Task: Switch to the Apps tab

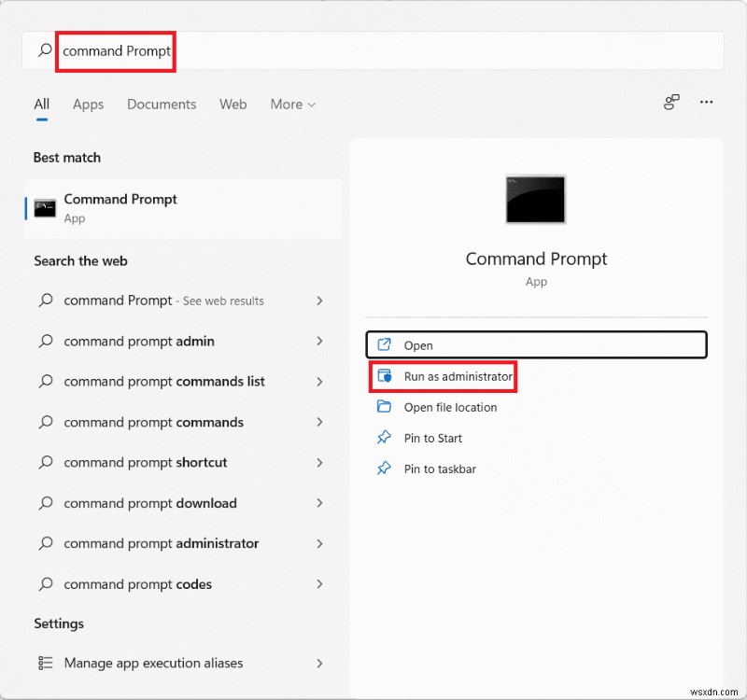Action: coord(88,105)
